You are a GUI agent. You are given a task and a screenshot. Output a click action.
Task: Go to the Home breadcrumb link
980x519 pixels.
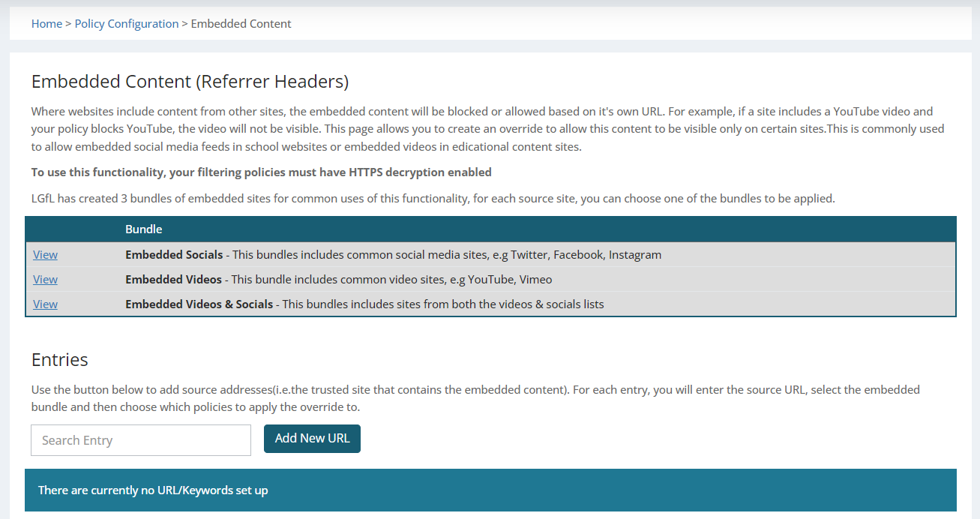pos(46,24)
